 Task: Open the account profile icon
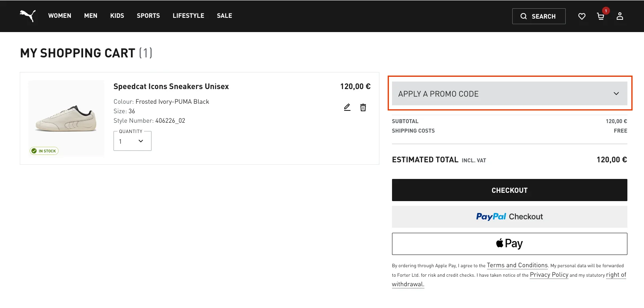pos(620,16)
